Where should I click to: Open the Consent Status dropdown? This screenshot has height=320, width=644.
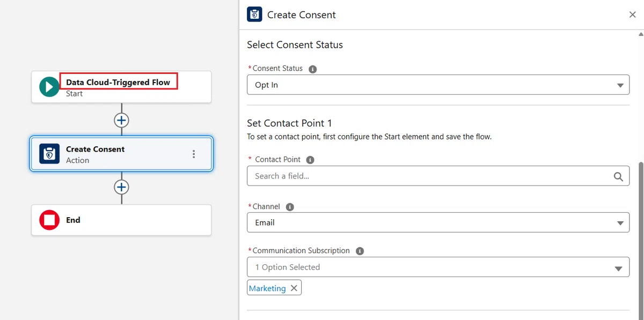(x=438, y=85)
